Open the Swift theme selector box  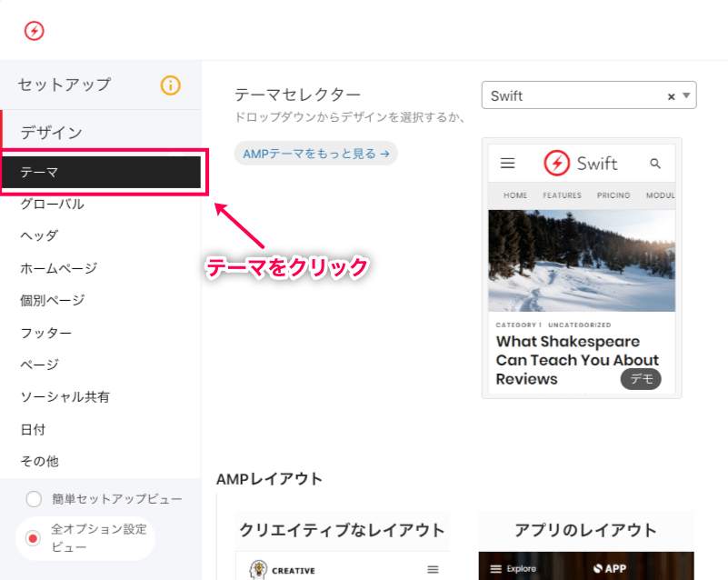pyautogui.click(x=589, y=95)
